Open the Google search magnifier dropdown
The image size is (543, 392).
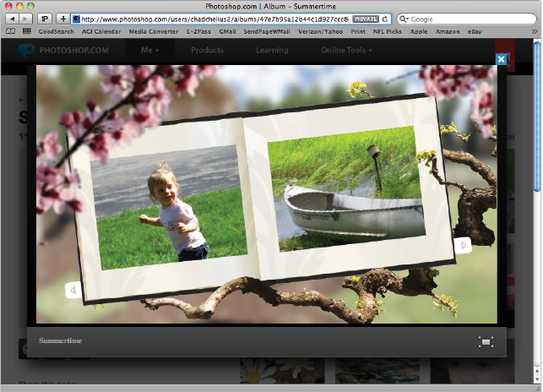point(405,19)
